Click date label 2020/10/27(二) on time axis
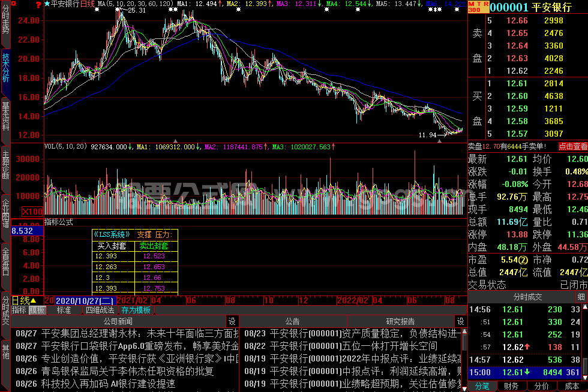 [x=85, y=301]
